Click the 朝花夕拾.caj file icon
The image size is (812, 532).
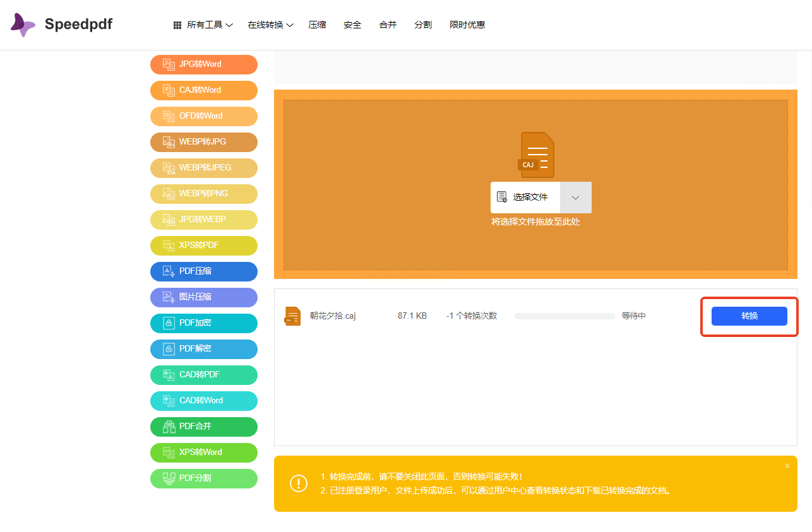[x=292, y=316]
